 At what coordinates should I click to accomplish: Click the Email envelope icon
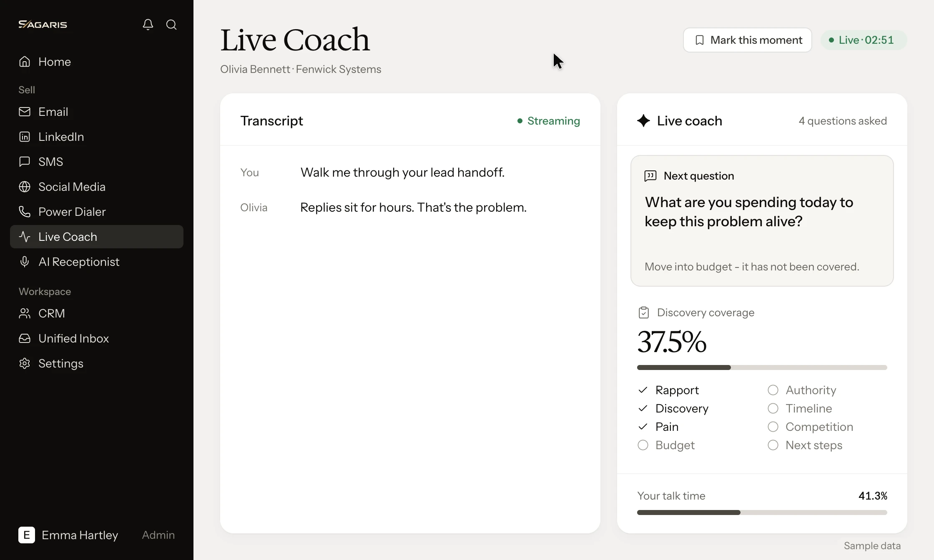click(x=25, y=112)
